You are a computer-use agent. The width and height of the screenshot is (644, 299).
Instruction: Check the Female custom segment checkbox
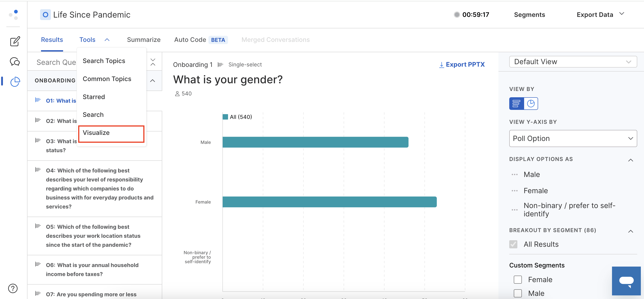point(518,279)
